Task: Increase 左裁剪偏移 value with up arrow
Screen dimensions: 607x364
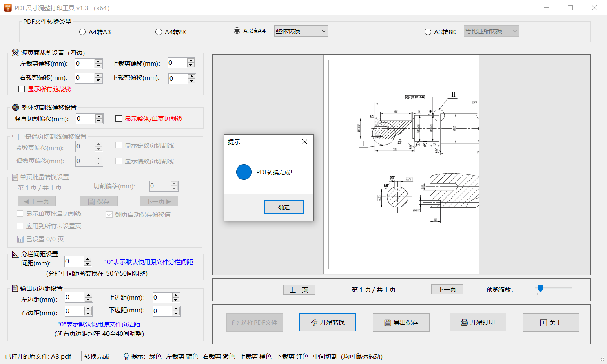Action: click(x=98, y=61)
